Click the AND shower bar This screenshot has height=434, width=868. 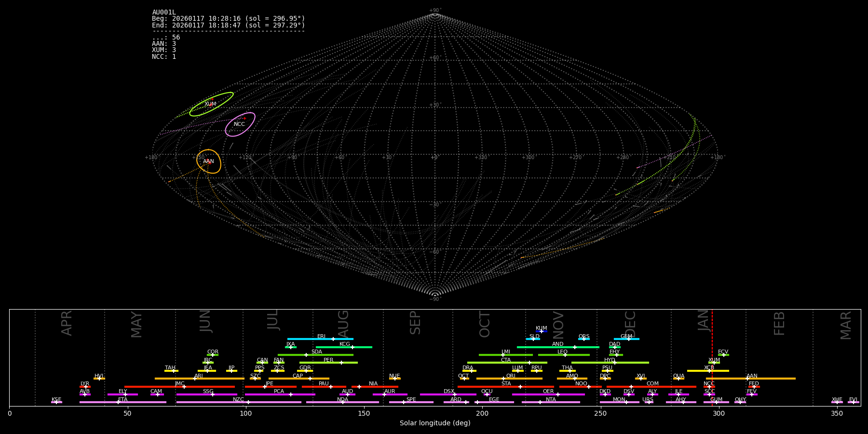(x=558, y=347)
